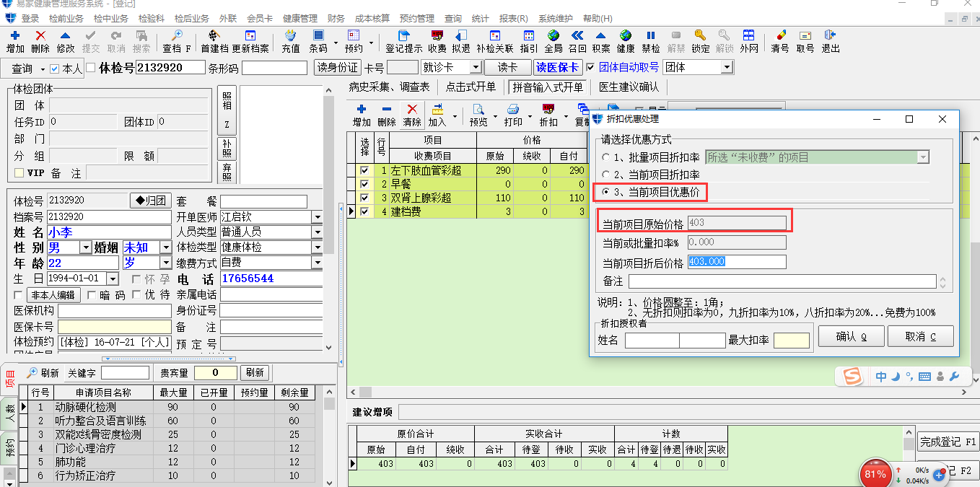Toggle the 暗码 checkbox

pos(92,295)
